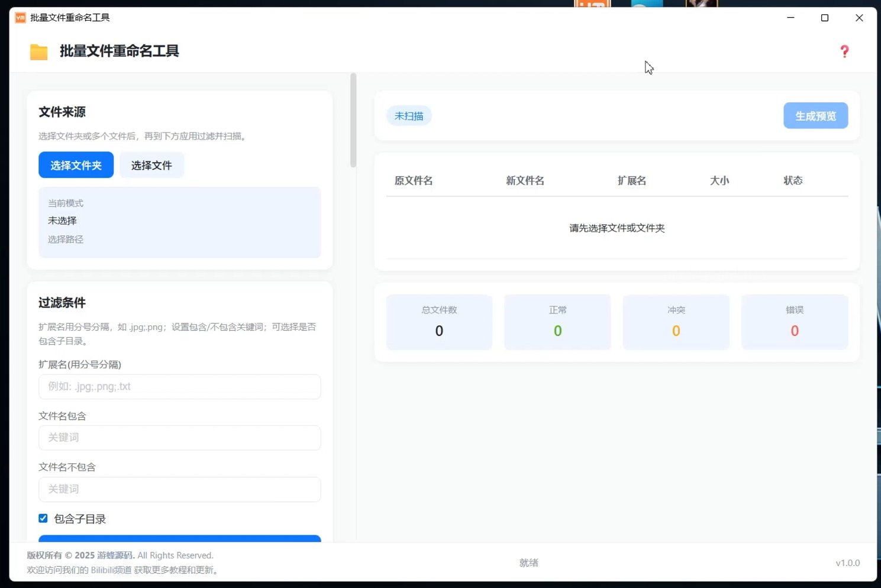Click the yellow folder logo in header
The width and height of the screenshot is (881, 588).
tap(39, 52)
